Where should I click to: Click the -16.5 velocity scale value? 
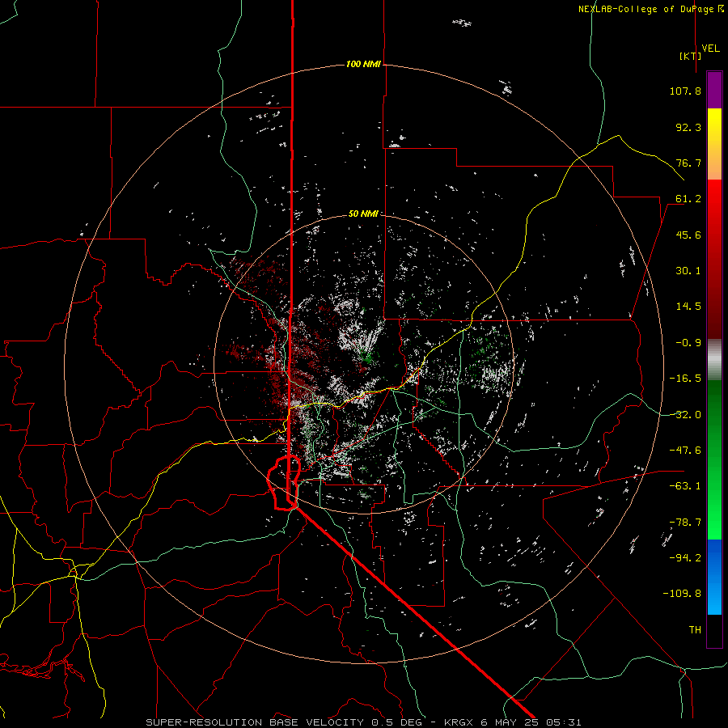(x=685, y=379)
